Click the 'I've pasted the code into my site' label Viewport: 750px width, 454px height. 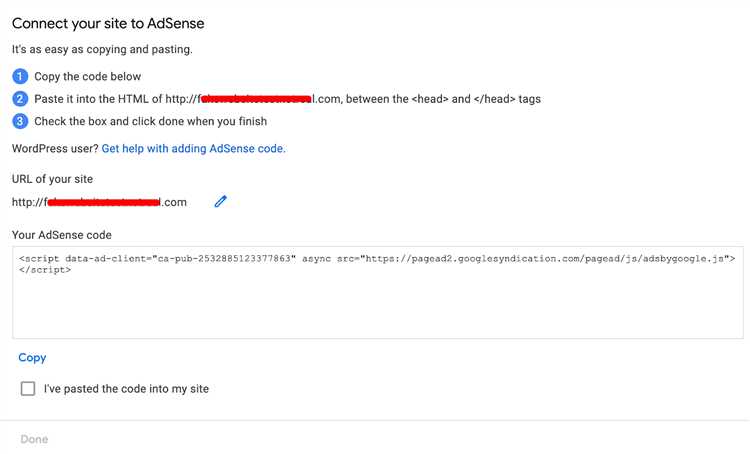click(126, 388)
